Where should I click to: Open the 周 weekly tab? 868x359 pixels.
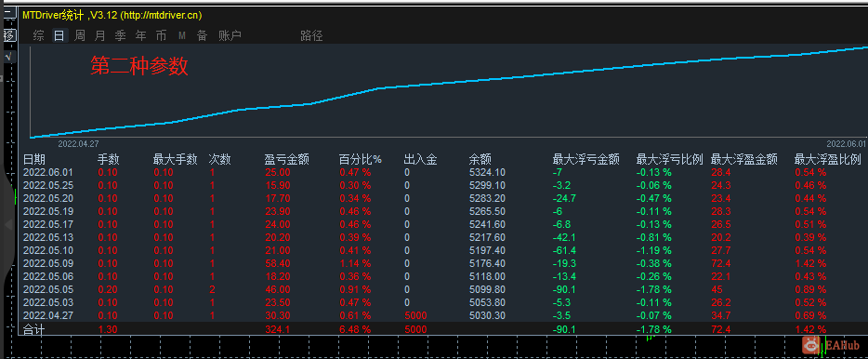click(80, 36)
